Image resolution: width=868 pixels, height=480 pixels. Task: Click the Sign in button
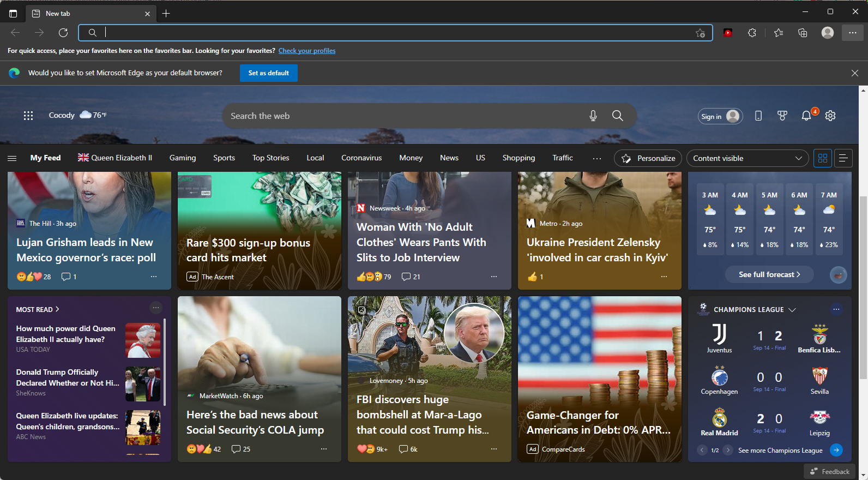[x=720, y=116]
